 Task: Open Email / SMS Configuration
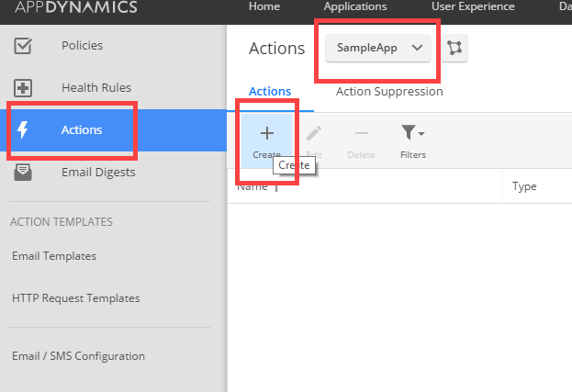tap(79, 356)
